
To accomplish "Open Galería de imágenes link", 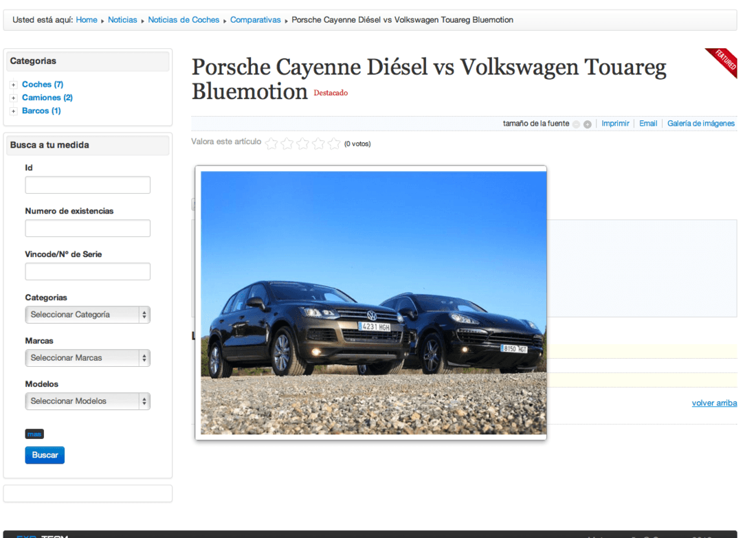I will tap(701, 124).
